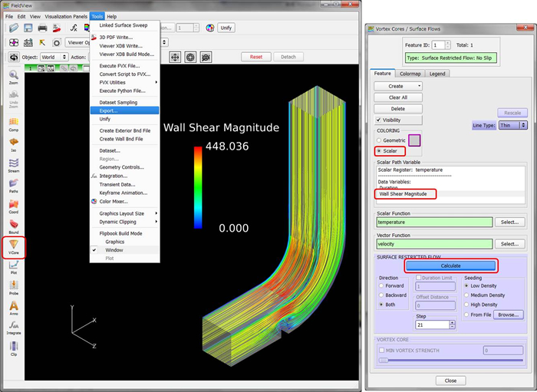Viewport: 537px width, 392px height.
Task: Choose High Density seeding option
Action: (466, 305)
